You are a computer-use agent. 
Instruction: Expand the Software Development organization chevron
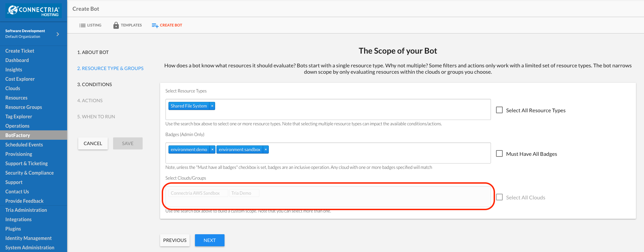(x=58, y=34)
